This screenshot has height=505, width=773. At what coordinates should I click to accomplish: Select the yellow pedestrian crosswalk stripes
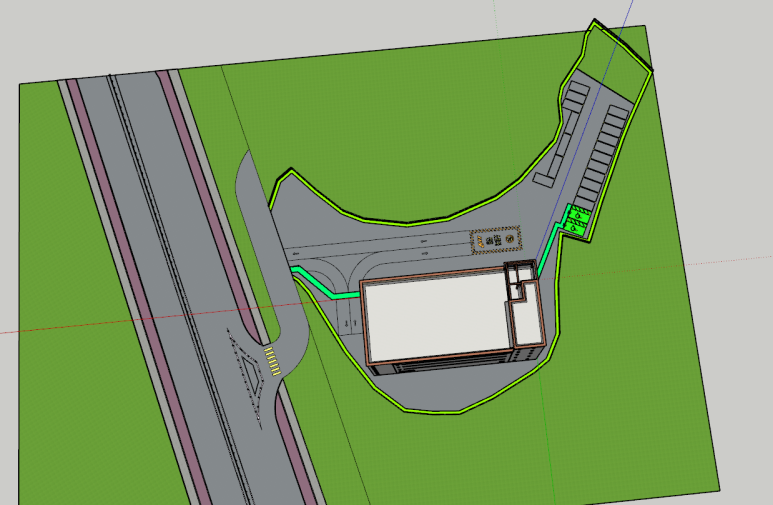tap(273, 361)
